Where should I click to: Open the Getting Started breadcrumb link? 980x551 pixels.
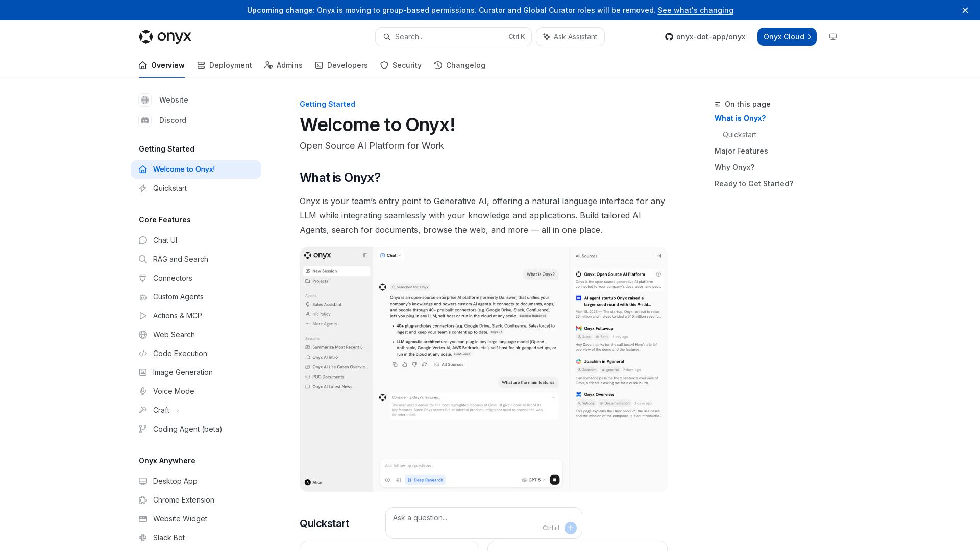[x=327, y=104]
